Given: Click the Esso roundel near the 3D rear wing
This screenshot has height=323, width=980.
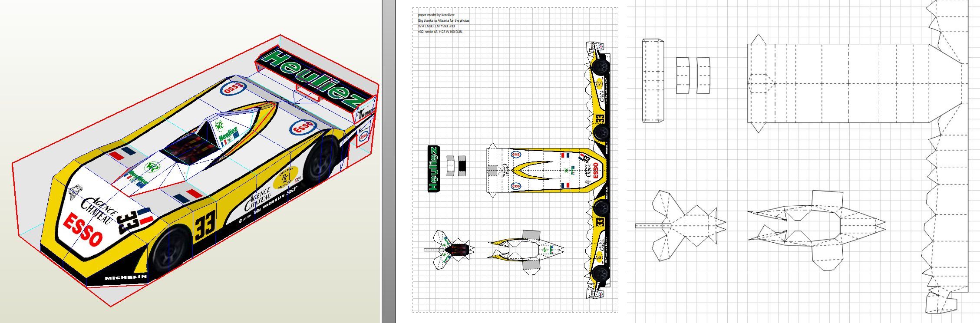Looking at the screenshot, I should [x=234, y=88].
